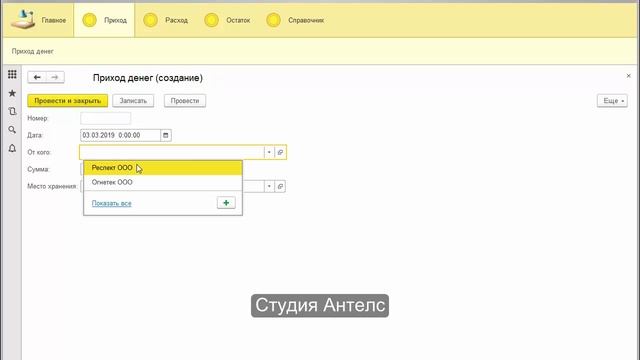Click Провести button
640x360 pixels.
(185, 101)
